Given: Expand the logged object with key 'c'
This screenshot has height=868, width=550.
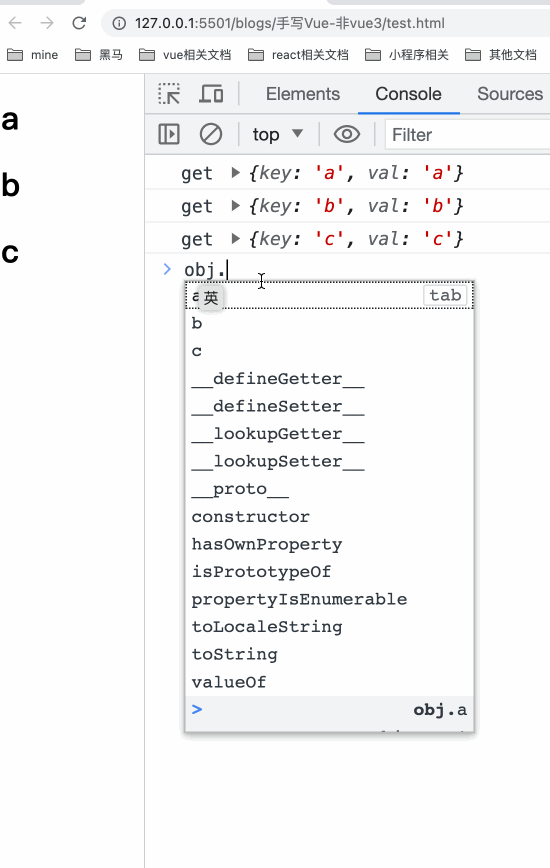Looking at the screenshot, I should [x=236, y=239].
